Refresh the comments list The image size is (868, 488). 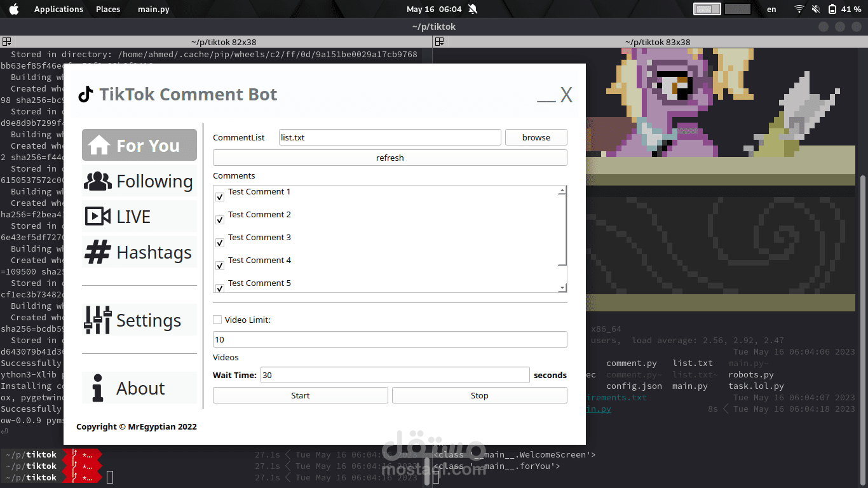point(390,158)
